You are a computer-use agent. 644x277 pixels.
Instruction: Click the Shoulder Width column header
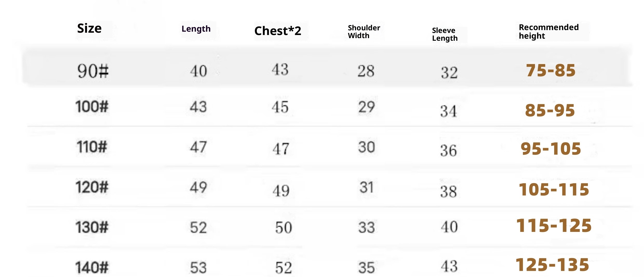[364, 32]
